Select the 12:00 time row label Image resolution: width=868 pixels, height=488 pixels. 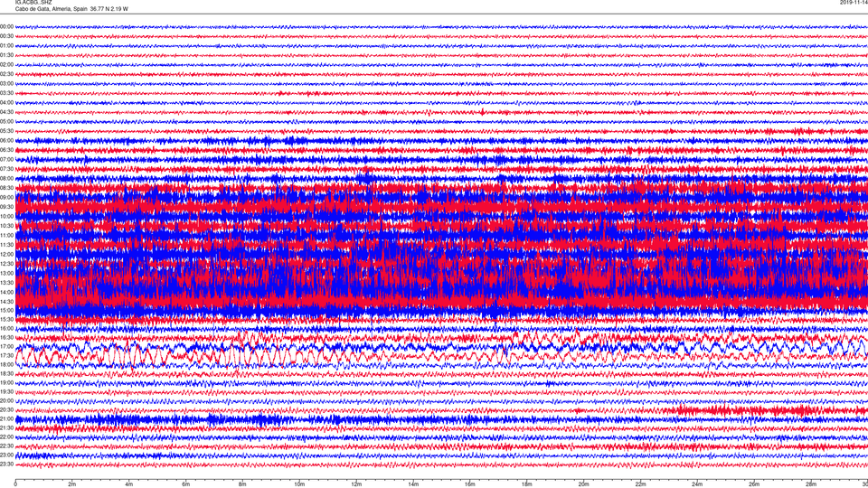coord(6,254)
